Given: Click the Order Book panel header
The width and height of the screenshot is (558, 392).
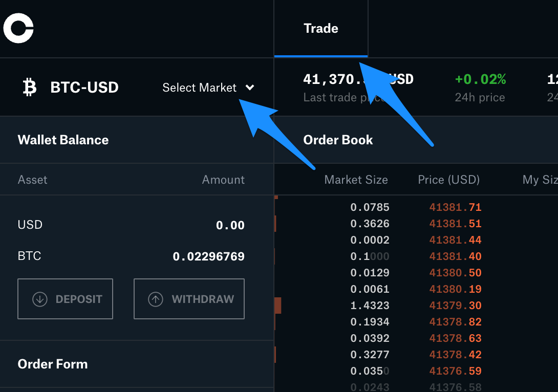Looking at the screenshot, I should pyautogui.click(x=338, y=140).
